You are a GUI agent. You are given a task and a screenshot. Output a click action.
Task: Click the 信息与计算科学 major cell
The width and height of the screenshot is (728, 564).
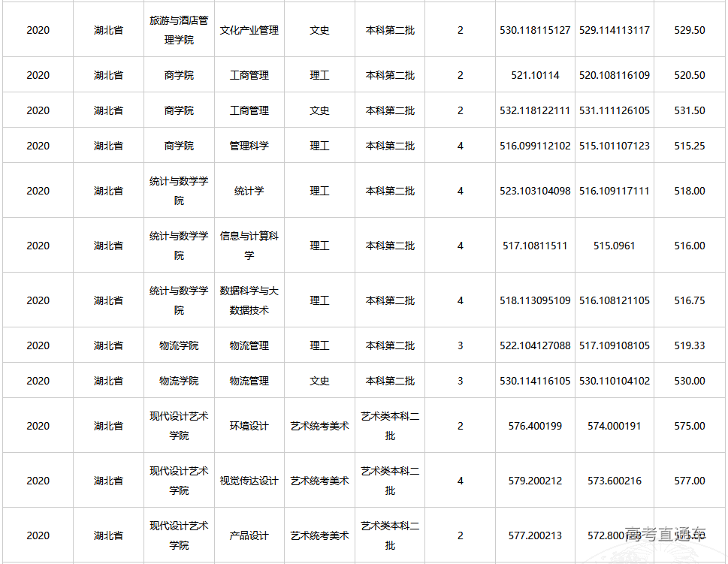pyautogui.click(x=249, y=245)
